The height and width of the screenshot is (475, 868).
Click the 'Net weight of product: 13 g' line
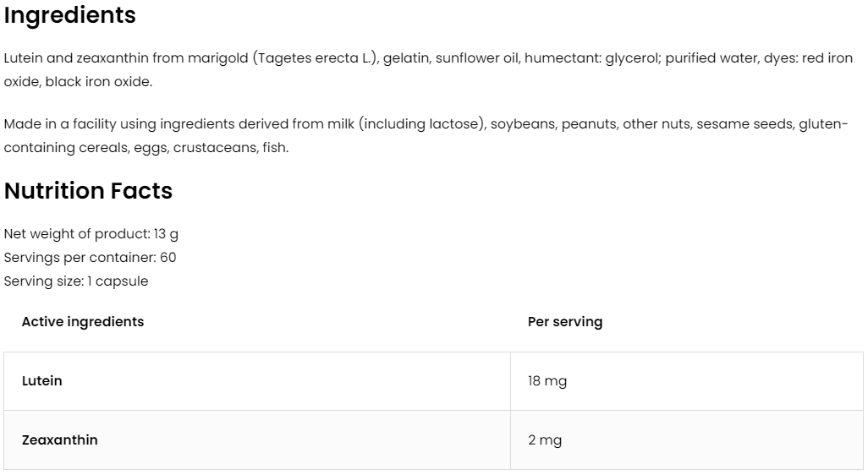(x=91, y=234)
